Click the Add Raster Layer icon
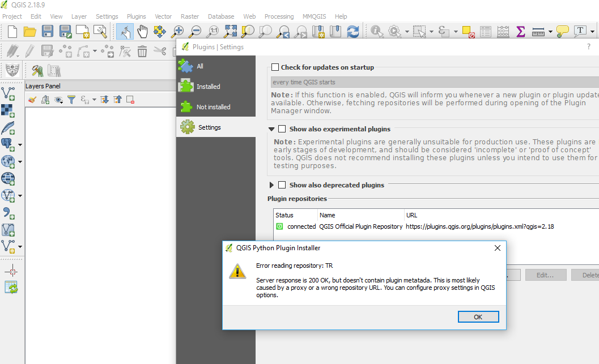 pos(7,110)
